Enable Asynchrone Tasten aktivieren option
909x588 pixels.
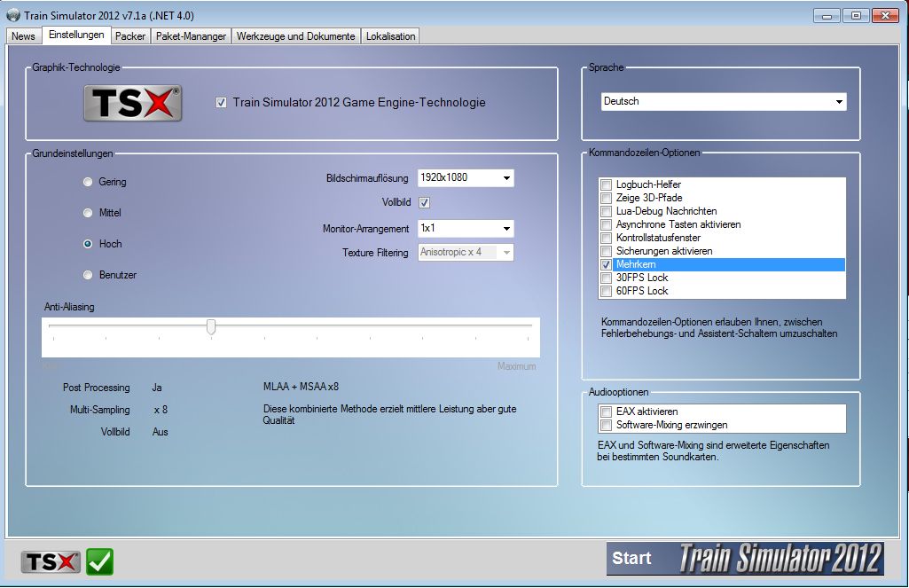click(x=606, y=225)
